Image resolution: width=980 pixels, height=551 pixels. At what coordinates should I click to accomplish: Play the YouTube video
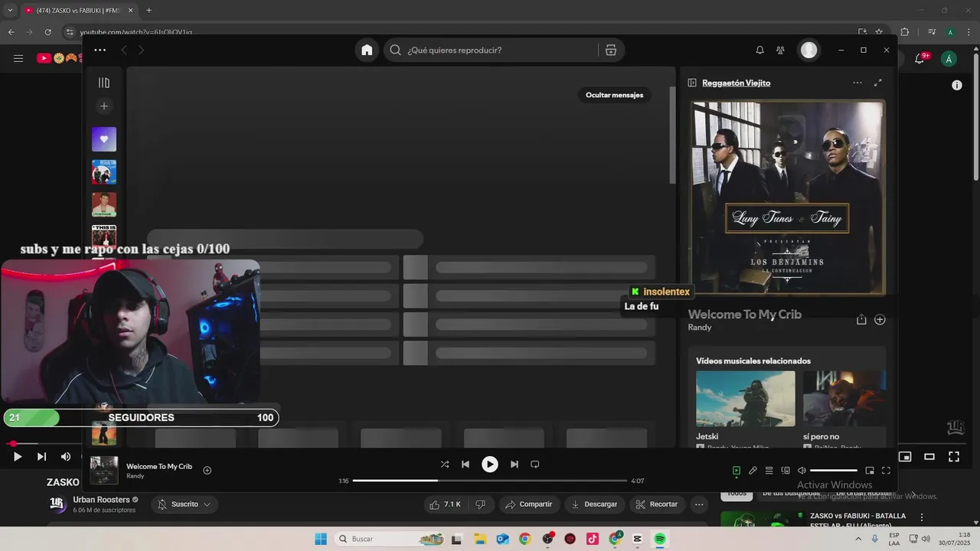[x=18, y=457]
